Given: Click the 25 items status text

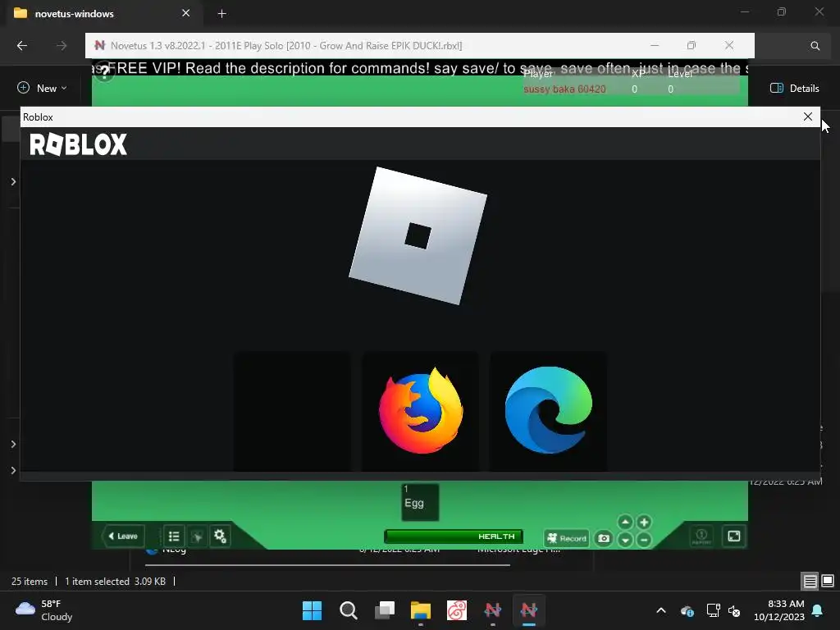Looking at the screenshot, I should click(30, 582).
